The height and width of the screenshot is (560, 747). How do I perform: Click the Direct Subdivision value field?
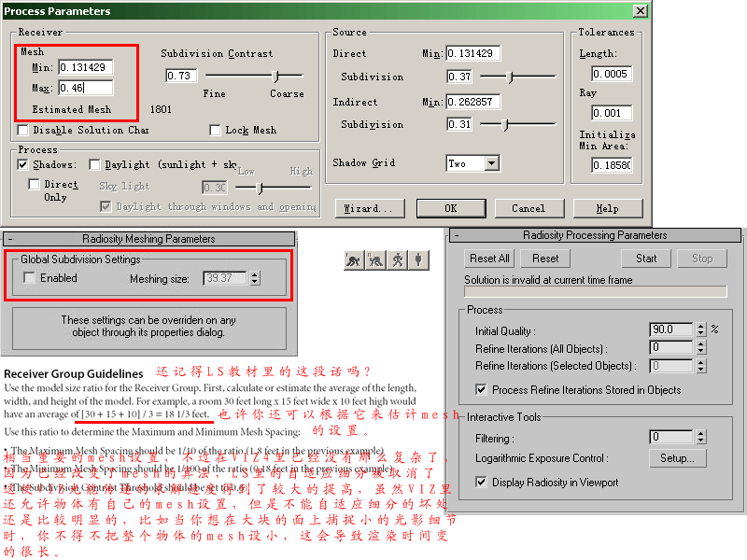(459, 77)
